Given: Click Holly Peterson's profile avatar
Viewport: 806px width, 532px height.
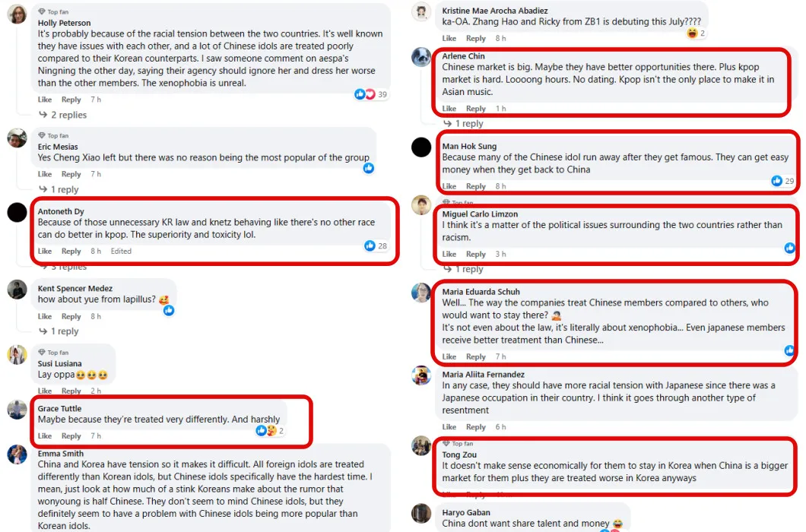Looking at the screenshot, I should (x=17, y=14).
